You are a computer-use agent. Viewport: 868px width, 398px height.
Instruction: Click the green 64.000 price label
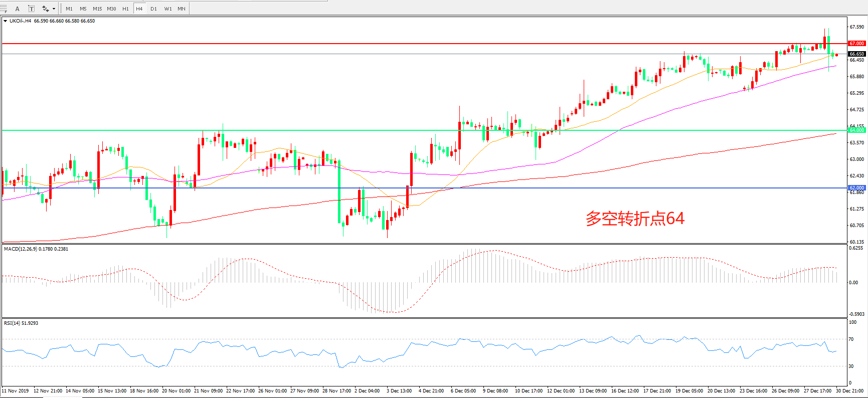click(856, 130)
